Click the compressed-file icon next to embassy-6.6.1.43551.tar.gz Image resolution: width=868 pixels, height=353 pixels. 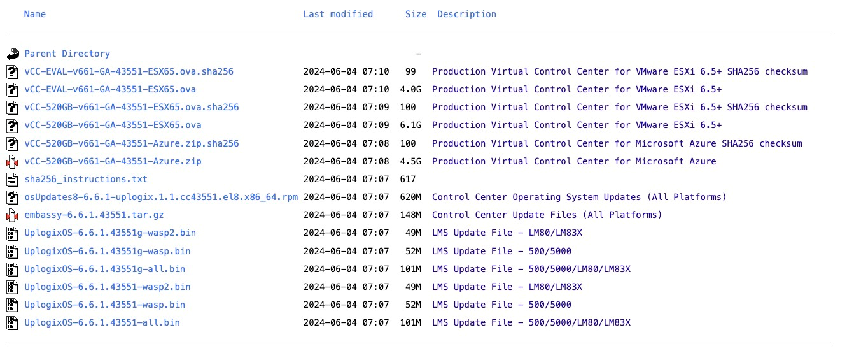[13, 215]
